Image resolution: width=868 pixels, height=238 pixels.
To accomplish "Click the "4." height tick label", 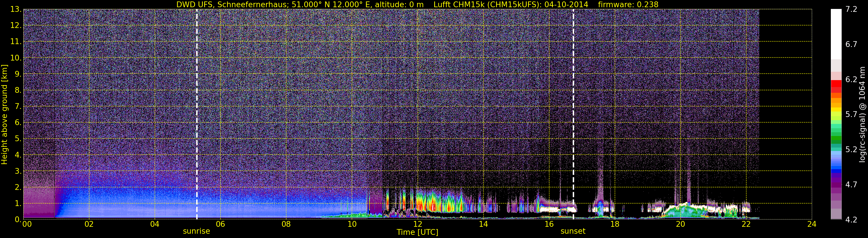I will 18,155.
